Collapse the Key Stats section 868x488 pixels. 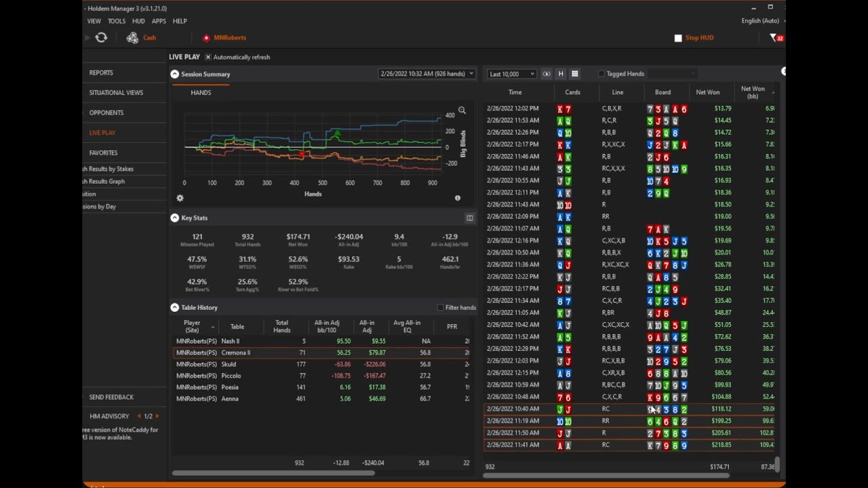tap(174, 218)
